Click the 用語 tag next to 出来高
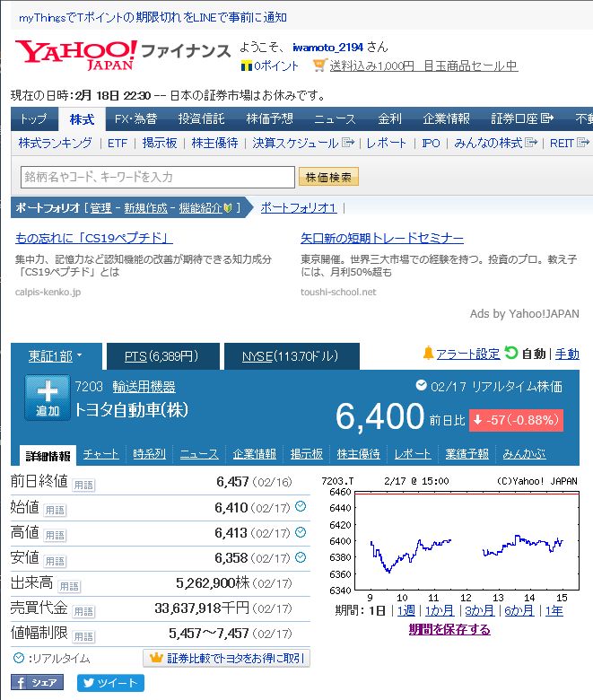Screen dimensions: 593x700 point(69,586)
